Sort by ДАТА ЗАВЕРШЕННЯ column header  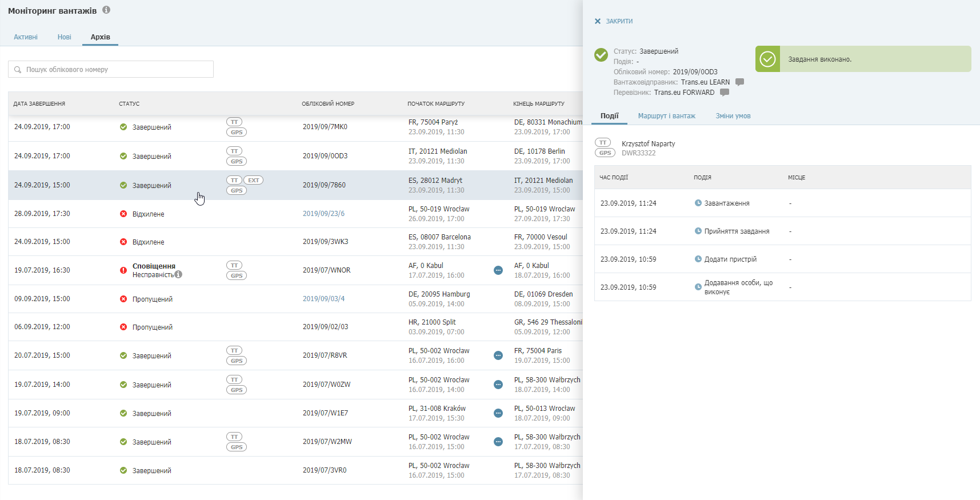(39, 104)
